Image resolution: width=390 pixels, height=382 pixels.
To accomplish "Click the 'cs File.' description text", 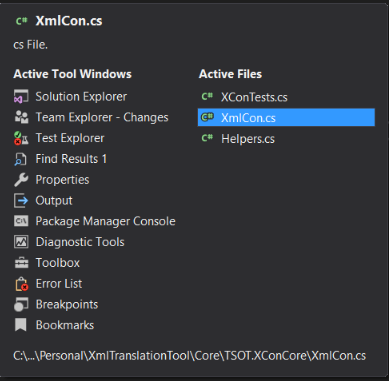I will pyautogui.click(x=31, y=45).
